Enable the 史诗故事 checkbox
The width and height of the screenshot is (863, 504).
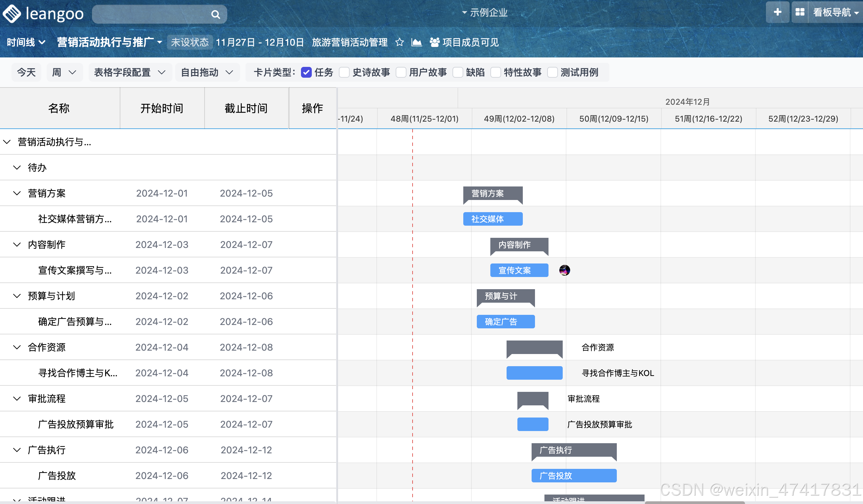point(344,73)
